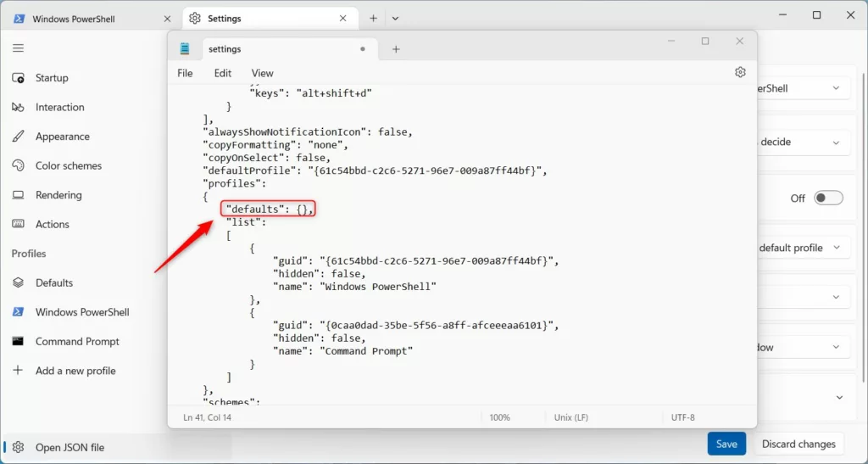Click the zoom level 100% in status bar

click(500, 417)
